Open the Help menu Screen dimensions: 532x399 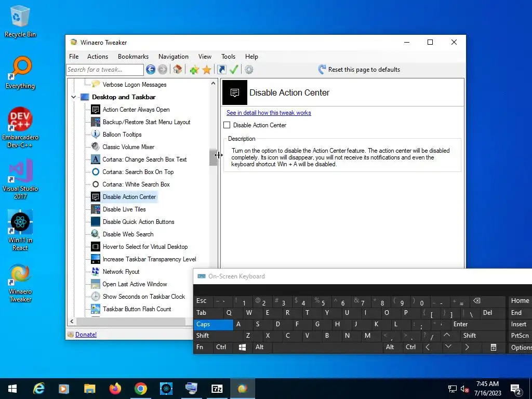click(252, 57)
